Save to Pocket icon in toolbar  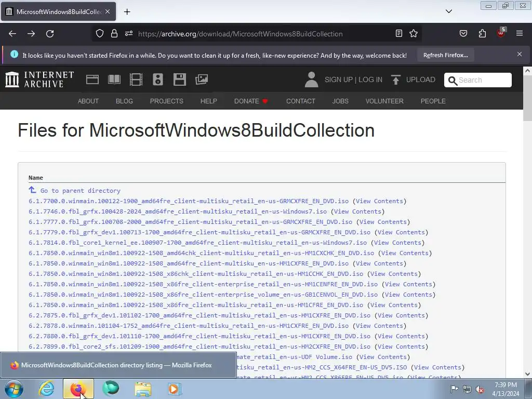click(463, 33)
